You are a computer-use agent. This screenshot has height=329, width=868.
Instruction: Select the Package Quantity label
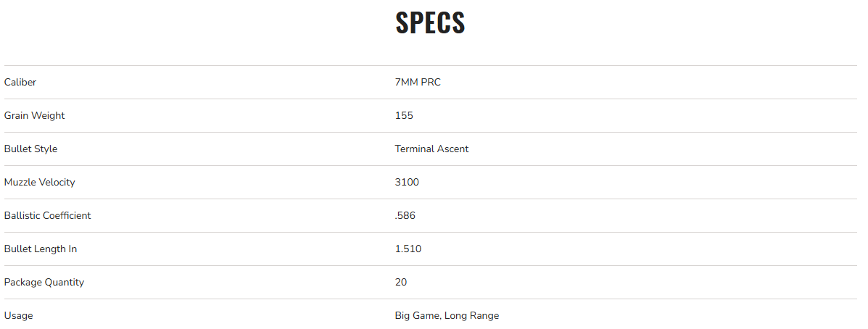(x=44, y=283)
